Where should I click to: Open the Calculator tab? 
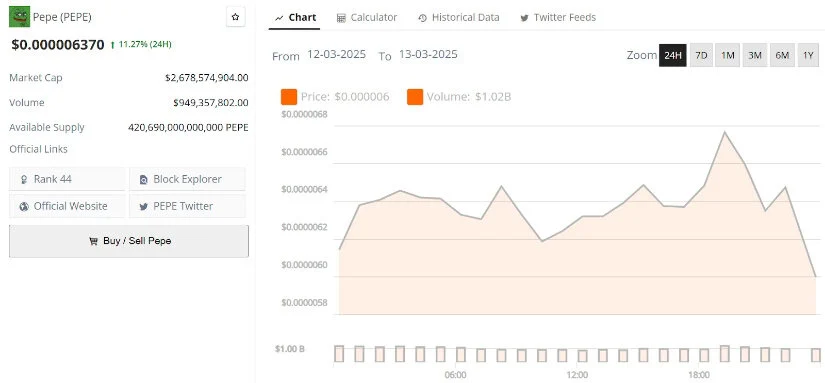pyautogui.click(x=367, y=17)
